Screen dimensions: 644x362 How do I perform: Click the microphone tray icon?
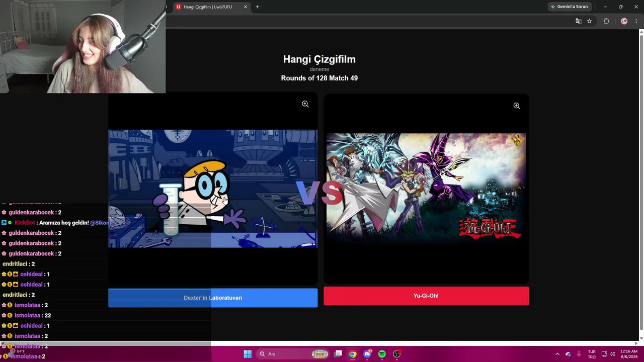[x=579, y=354]
